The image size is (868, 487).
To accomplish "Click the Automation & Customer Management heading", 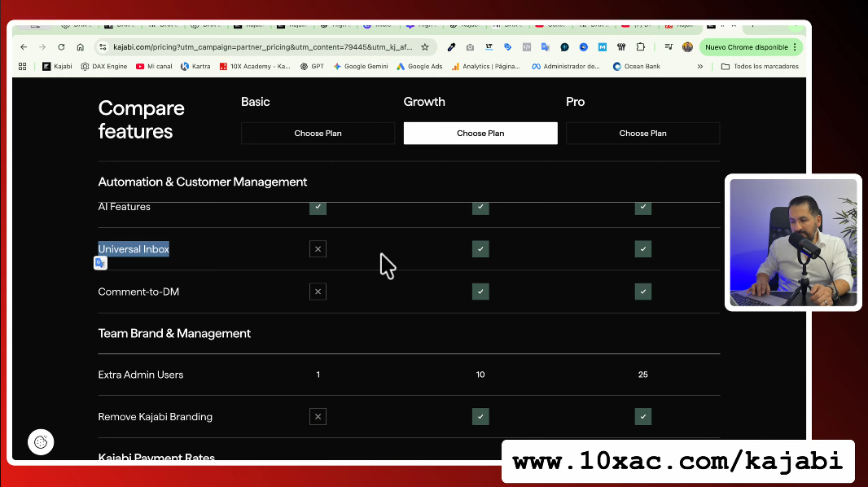I will pos(202,182).
